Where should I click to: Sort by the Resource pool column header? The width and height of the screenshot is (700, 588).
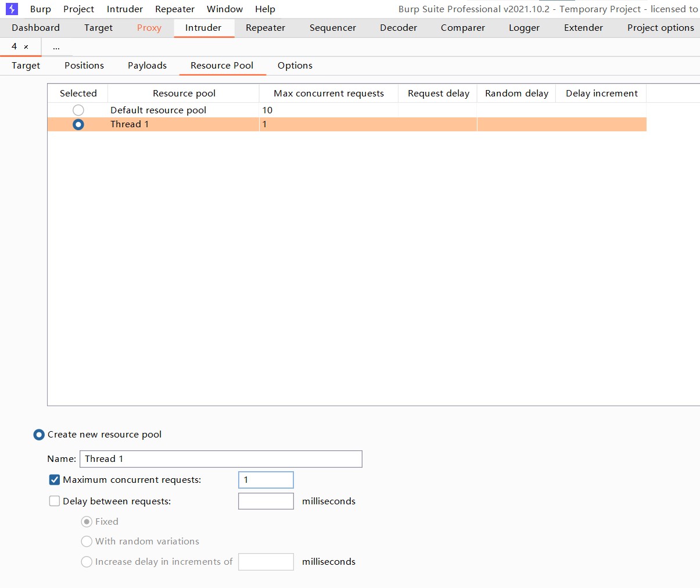(x=184, y=94)
